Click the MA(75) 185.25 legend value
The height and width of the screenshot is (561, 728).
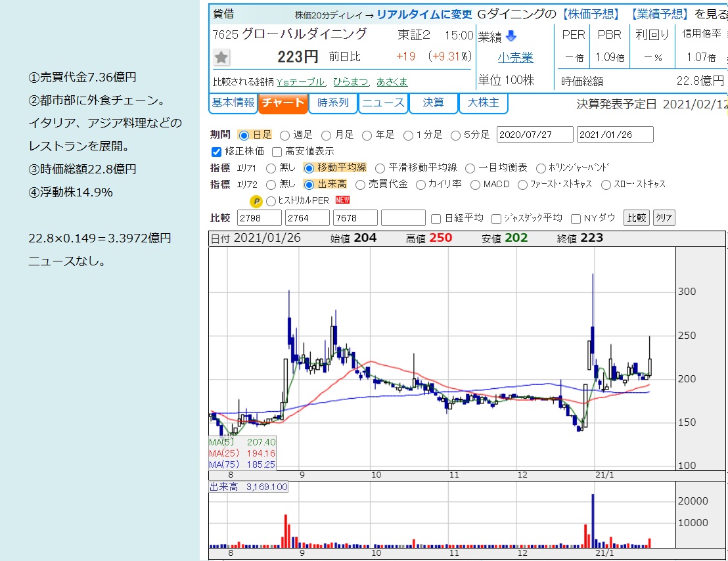242,464
